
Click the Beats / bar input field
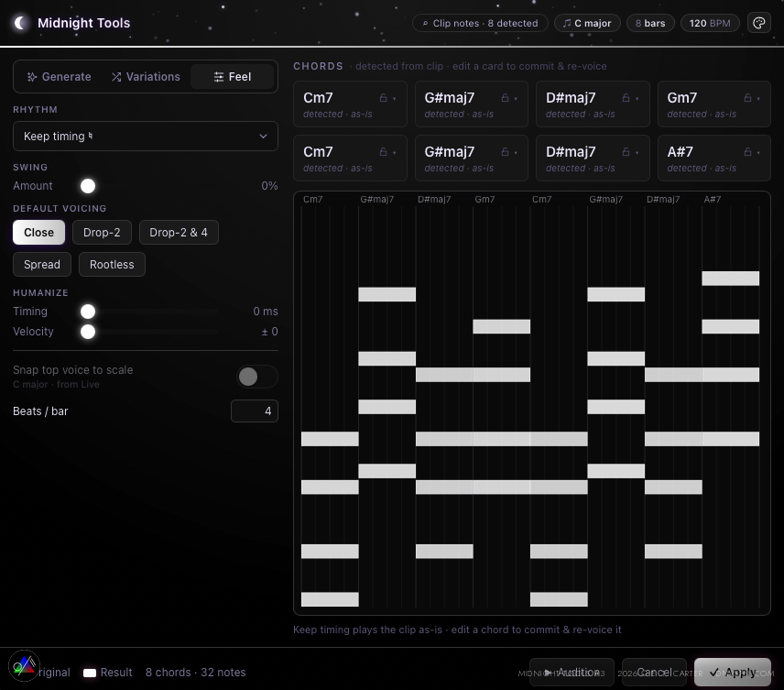pos(255,411)
